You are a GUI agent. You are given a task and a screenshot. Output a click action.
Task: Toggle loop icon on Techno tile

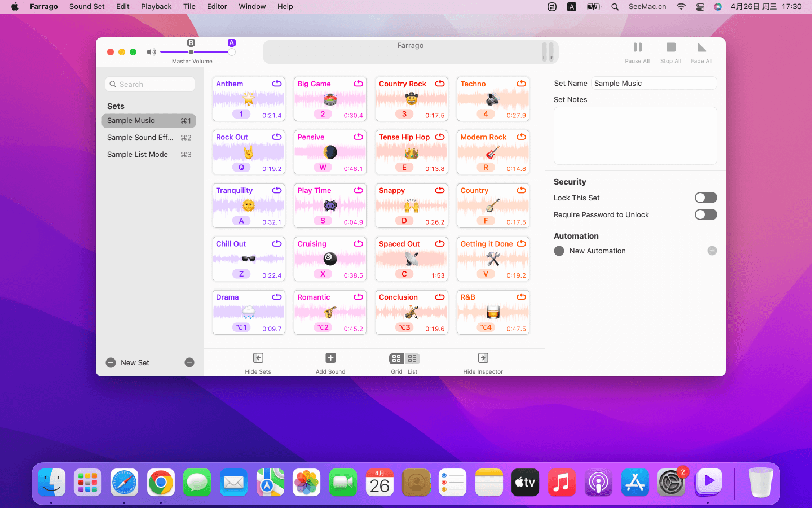[521, 84]
